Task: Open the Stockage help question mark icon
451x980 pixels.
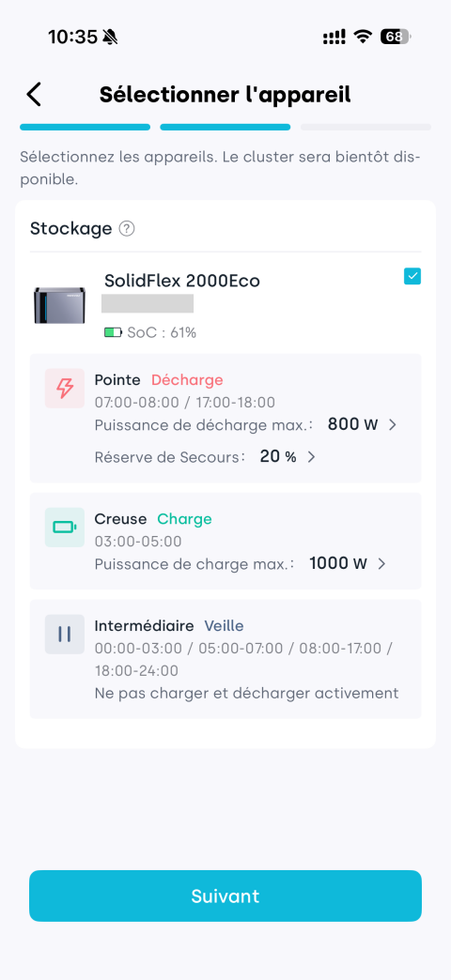Action: [x=126, y=229]
